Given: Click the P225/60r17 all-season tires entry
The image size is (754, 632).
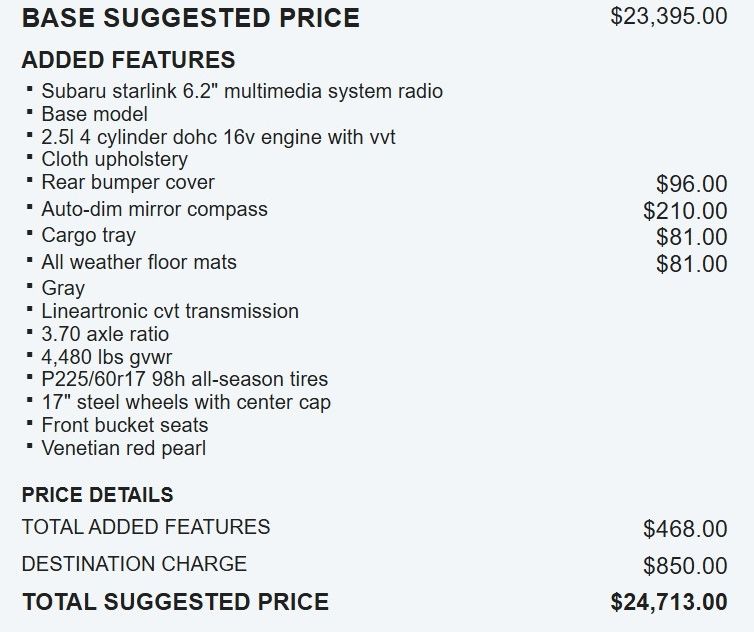Looking at the screenshot, I should [x=184, y=379].
